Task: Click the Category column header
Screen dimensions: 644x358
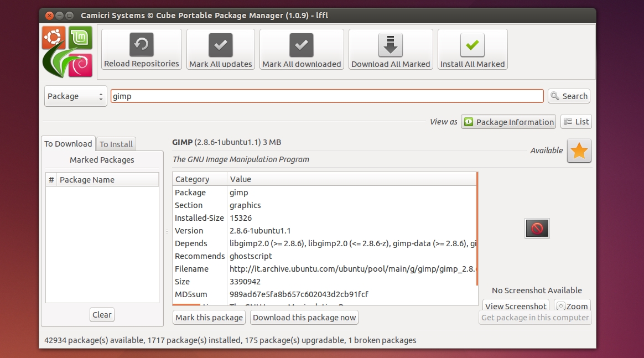Action: [x=200, y=179]
